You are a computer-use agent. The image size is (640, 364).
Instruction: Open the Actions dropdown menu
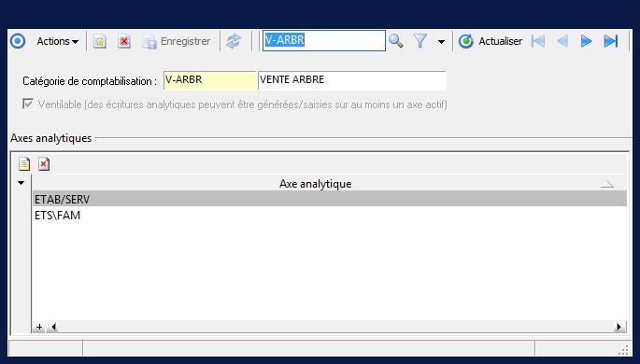[58, 41]
